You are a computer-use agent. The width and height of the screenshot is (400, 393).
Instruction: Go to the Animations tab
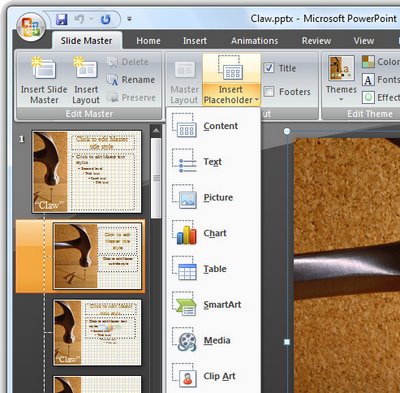pyautogui.click(x=254, y=41)
